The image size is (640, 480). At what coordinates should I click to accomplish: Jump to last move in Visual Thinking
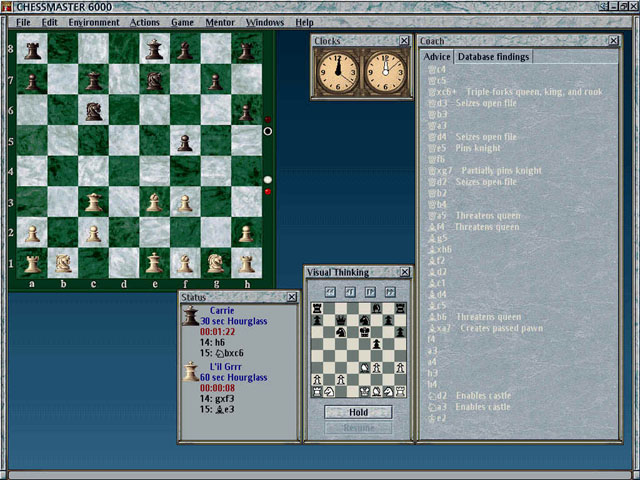point(390,292)
